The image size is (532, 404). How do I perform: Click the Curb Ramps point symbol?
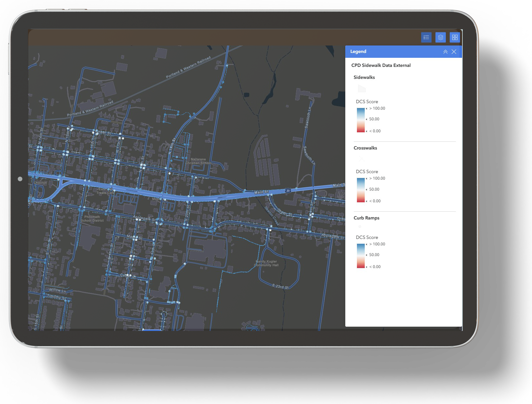point(360,226)
